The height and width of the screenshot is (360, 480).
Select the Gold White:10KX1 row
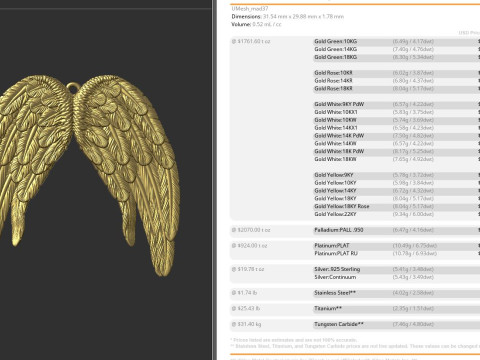click(x=397, y=112)
